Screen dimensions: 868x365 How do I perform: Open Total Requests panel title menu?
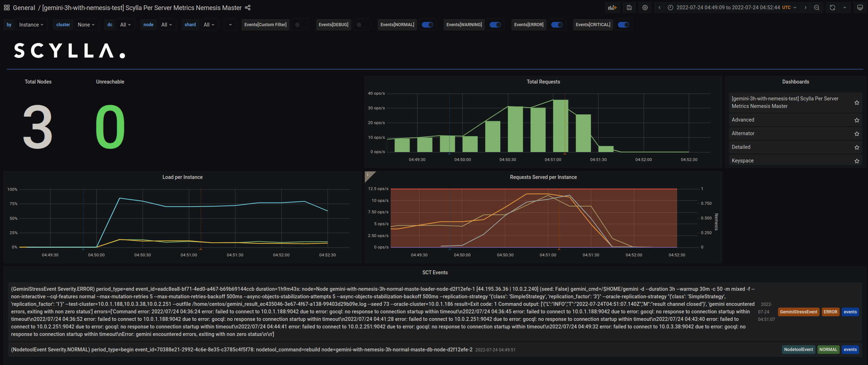click(543, 82)
